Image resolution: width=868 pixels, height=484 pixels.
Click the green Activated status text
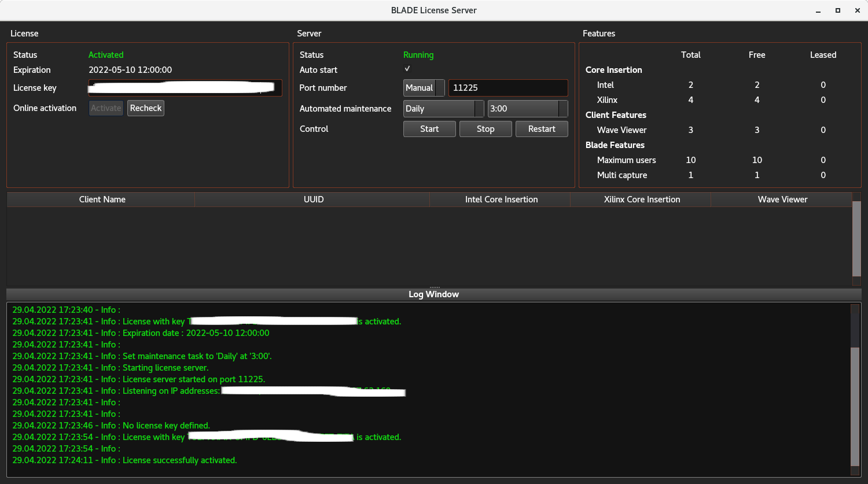pos(106,55)
